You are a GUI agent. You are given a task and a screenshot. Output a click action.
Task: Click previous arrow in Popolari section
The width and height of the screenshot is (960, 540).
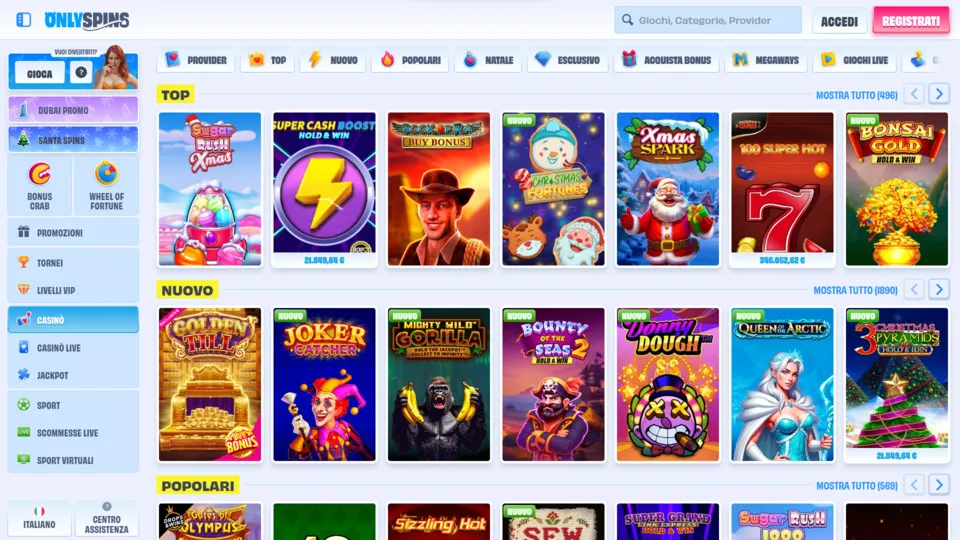click(914, 484)
